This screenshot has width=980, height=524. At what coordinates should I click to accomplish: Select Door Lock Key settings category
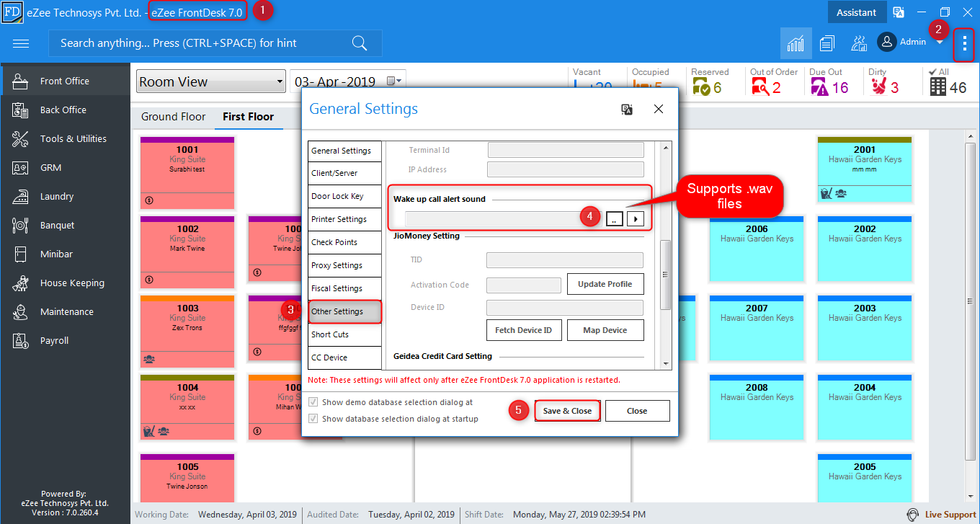point(344,196)
